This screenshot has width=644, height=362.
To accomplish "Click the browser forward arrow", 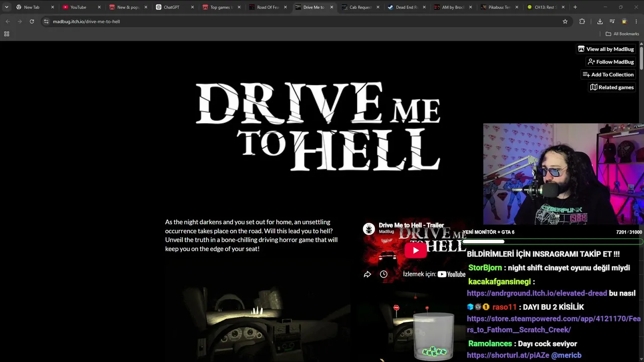I will [20, 22].
